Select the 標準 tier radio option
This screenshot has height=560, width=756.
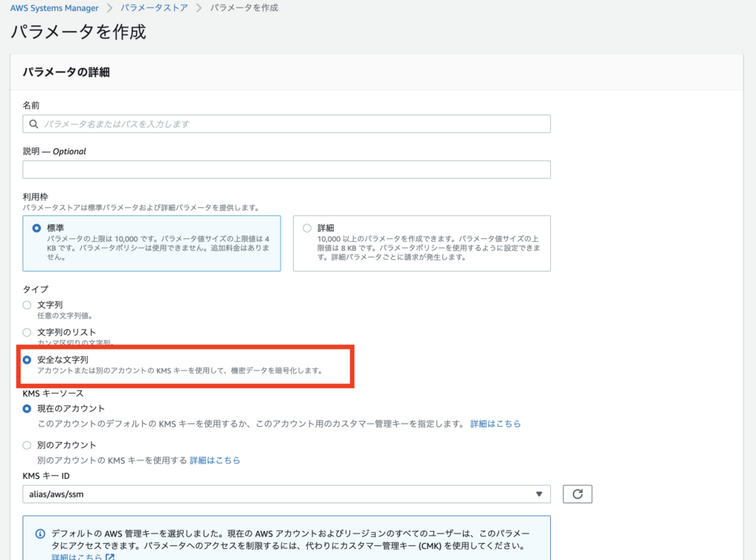(37, 228)
